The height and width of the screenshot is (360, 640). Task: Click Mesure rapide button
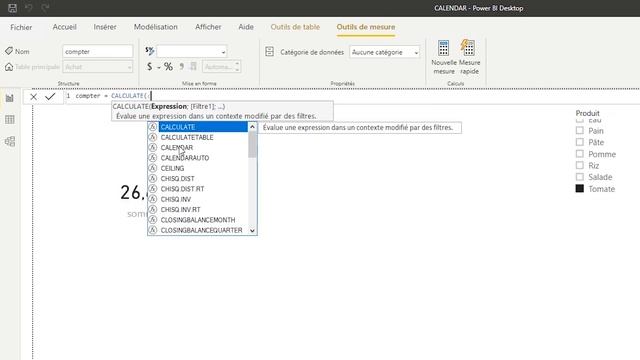pyautogui.click(x=469, y=57)
